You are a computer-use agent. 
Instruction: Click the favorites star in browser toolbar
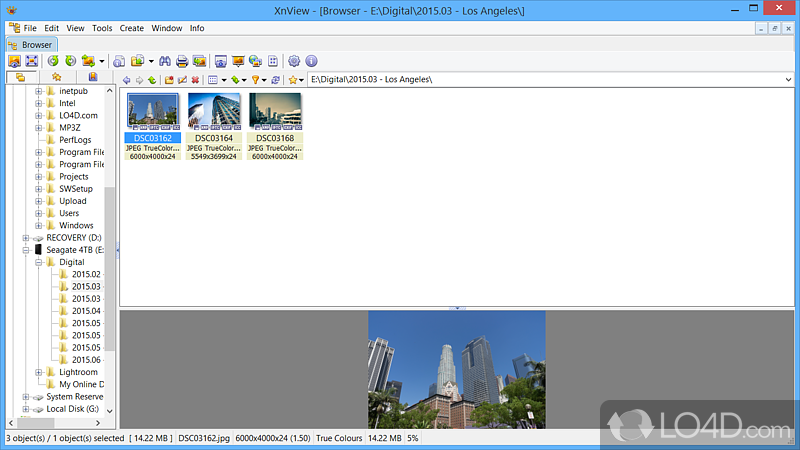(x=293, y=80)
